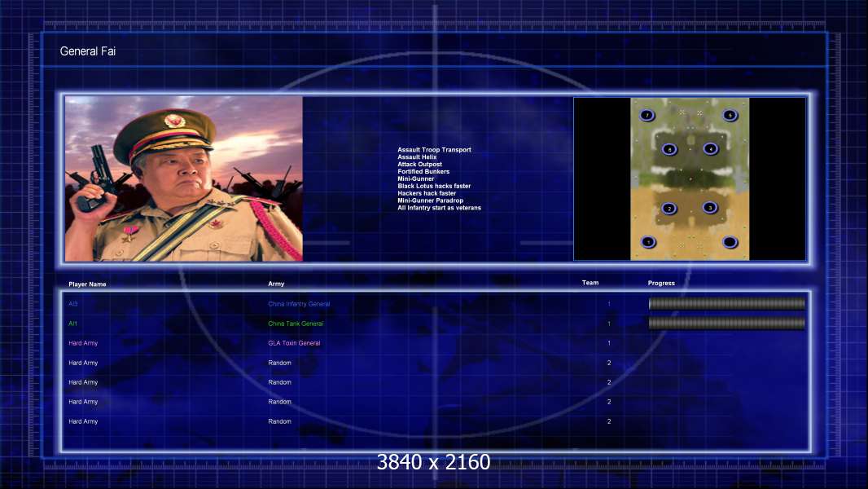Click the Progress column header
Screen dimensions: 868x489
[x=661, y=283]
